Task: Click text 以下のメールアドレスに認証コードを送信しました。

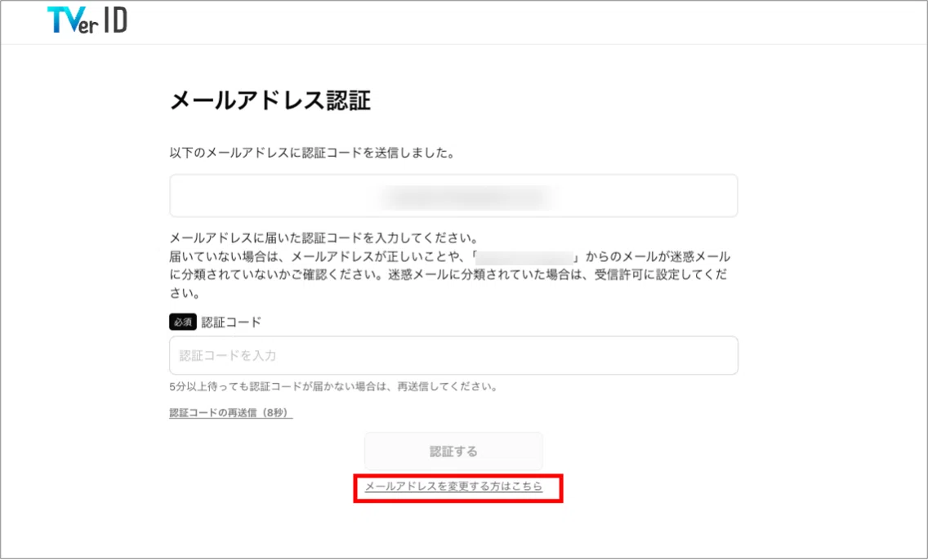Action: point(312,153)
